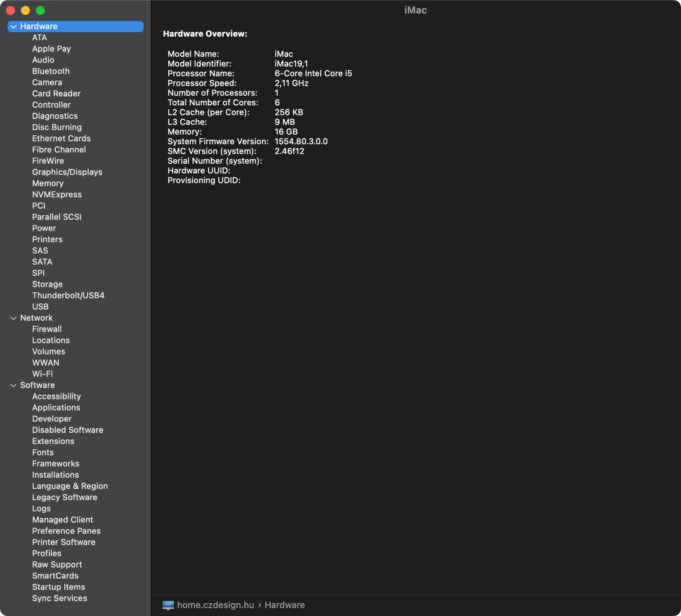
Task: Select Parallel SCSI entry
Action: [x=57, y=217]
